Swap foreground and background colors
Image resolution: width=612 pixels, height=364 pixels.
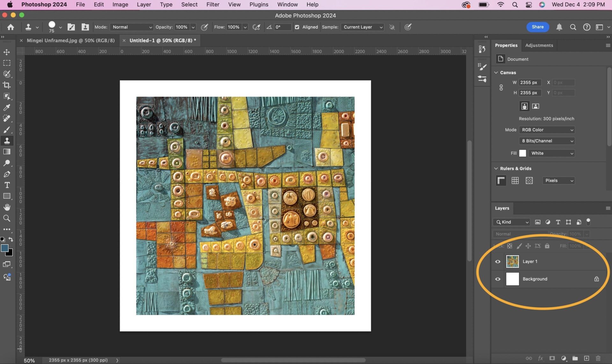click(x=11, y=239)
